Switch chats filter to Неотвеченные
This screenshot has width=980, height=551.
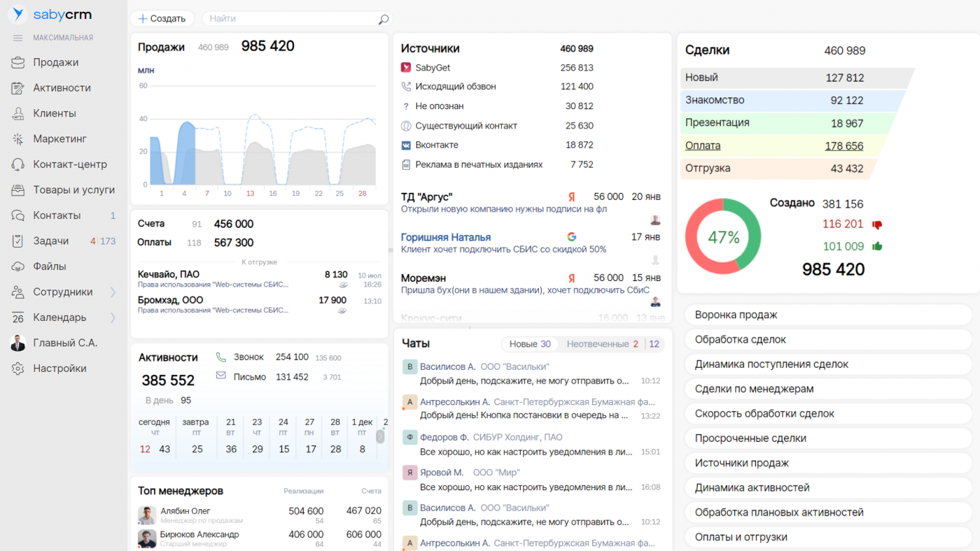(602, 344)
